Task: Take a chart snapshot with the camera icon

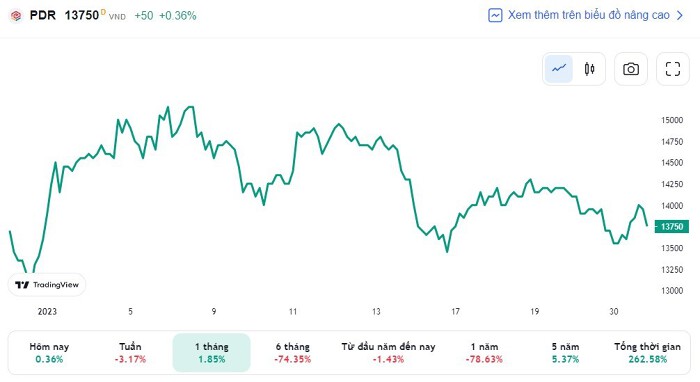Action: (631, 69)
